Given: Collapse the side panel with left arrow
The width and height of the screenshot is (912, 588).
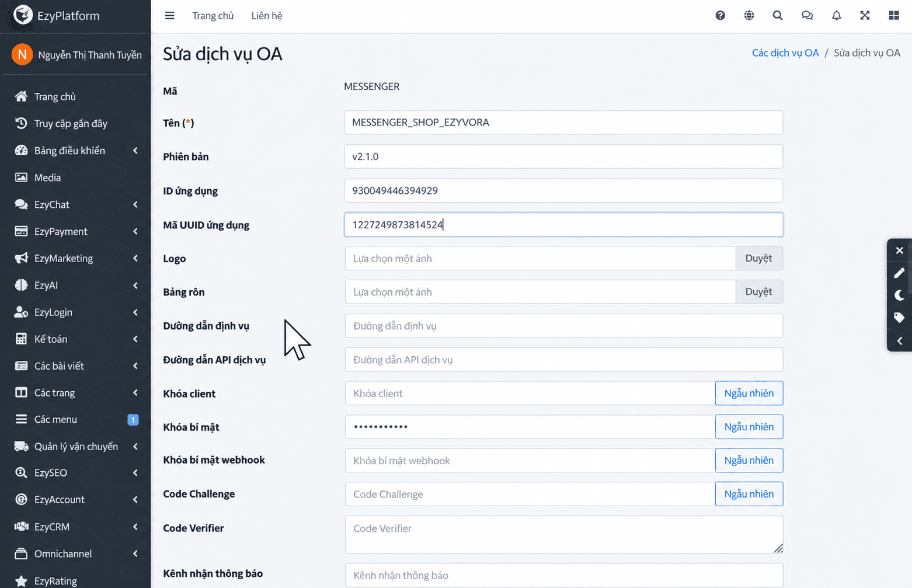Looking at the screenshot, I should pyautogui.click(x=899, y=340).
